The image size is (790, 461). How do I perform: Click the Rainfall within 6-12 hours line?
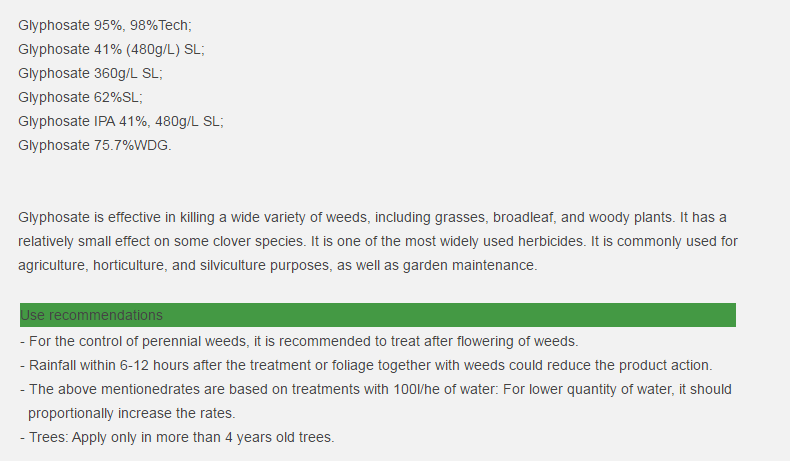tap(366, 365)
